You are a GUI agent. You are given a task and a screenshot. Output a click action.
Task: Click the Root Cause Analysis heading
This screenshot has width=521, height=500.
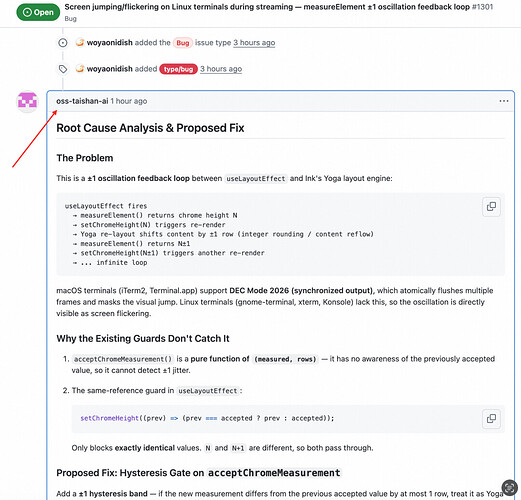(x=150, y=128)
